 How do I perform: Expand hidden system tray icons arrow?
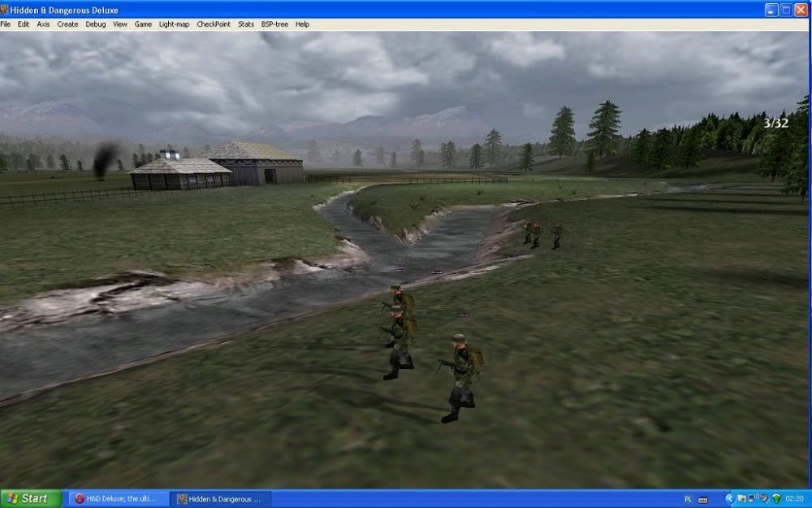point(729,499)
